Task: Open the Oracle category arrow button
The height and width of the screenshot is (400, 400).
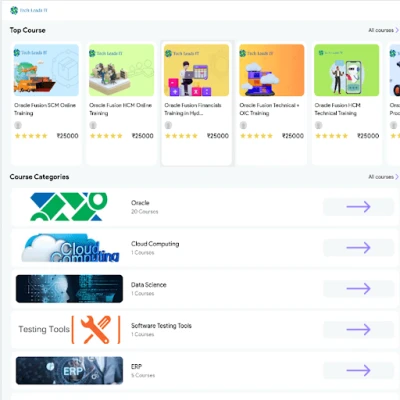Action: 358,207
